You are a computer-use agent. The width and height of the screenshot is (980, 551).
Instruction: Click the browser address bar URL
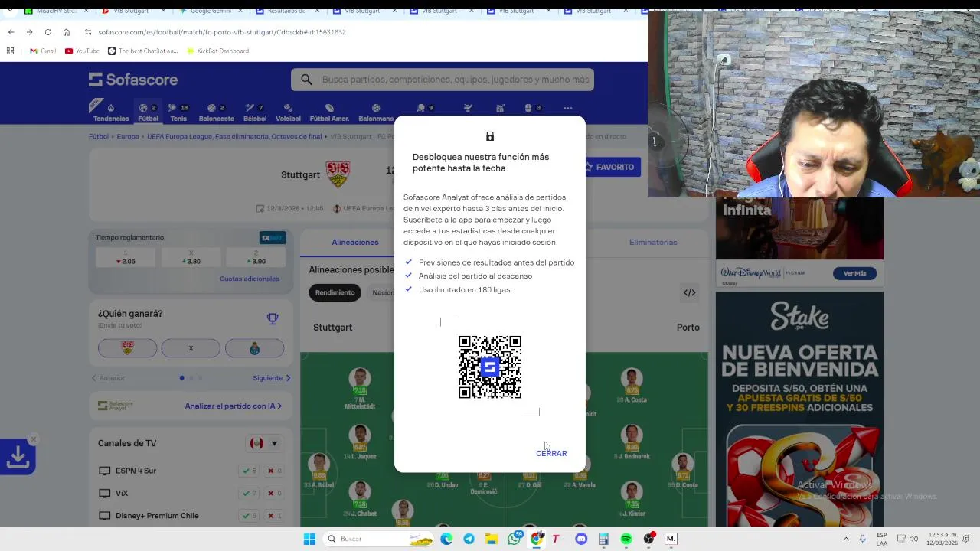[x=222, y=32]
